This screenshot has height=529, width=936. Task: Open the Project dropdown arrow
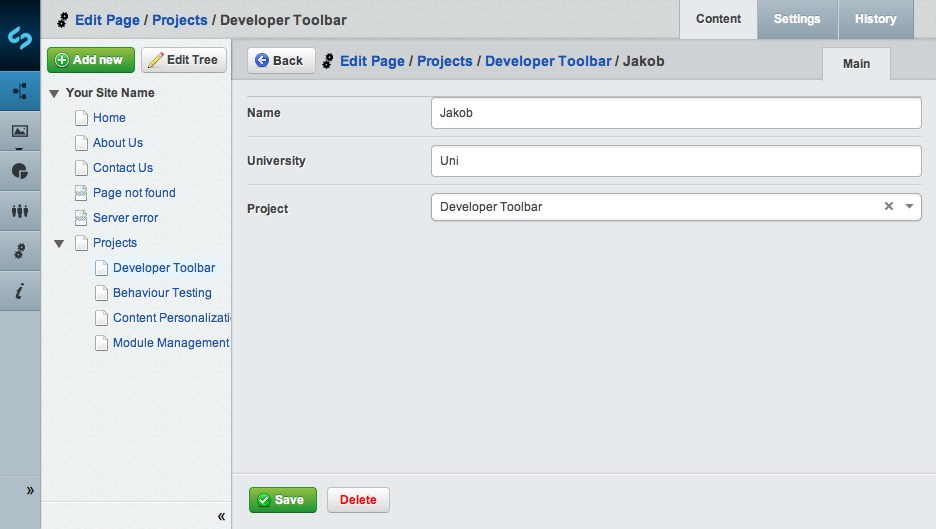909,207
